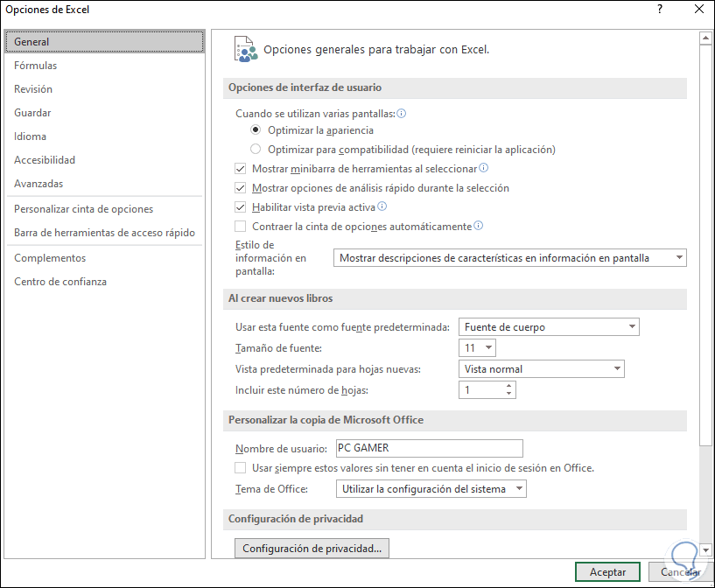Click the vertical scrollbar thumb
715x588 pixels.
click(705, 245)
